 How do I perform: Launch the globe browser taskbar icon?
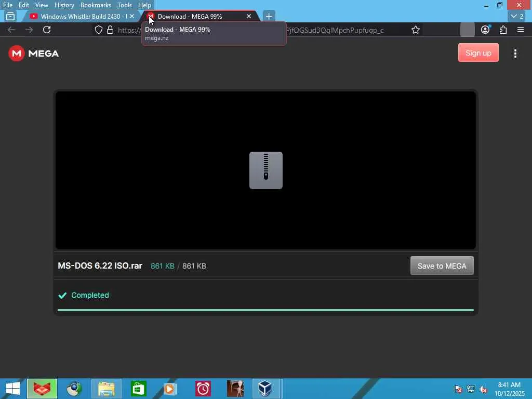pyautogui.click(x=74, y=389)
